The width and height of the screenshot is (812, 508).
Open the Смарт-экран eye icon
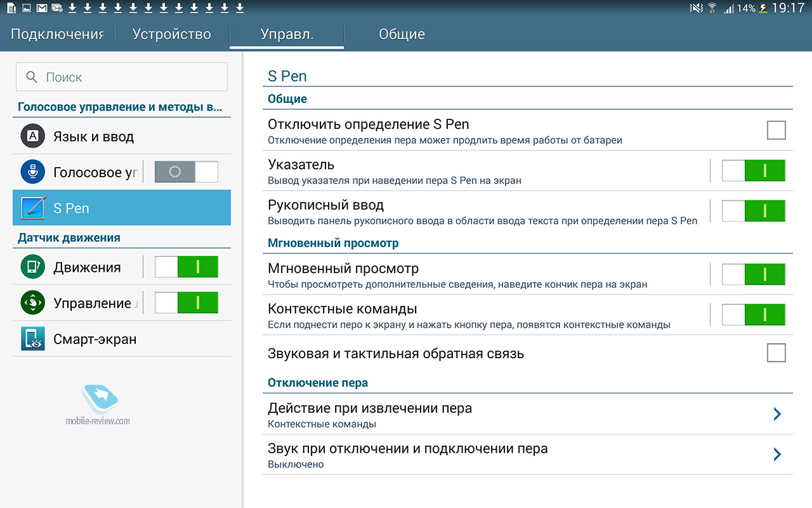pyautogui.click(x=32, y=338)
